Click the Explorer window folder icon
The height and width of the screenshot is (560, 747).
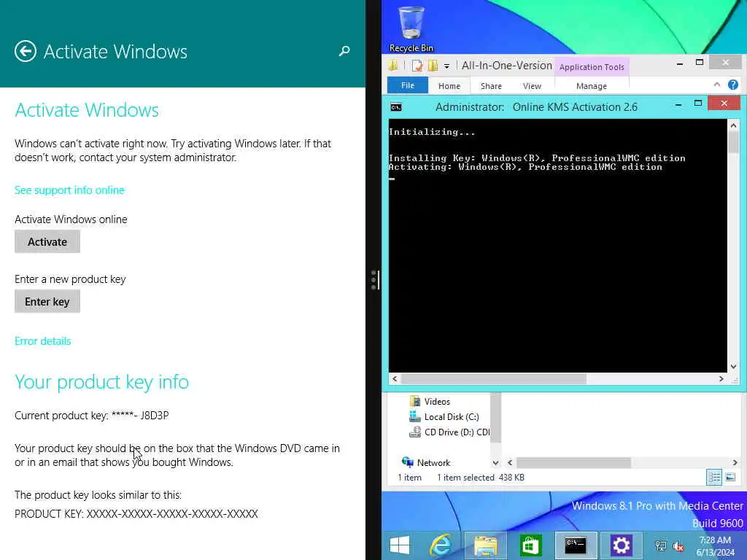click(393, 65)
